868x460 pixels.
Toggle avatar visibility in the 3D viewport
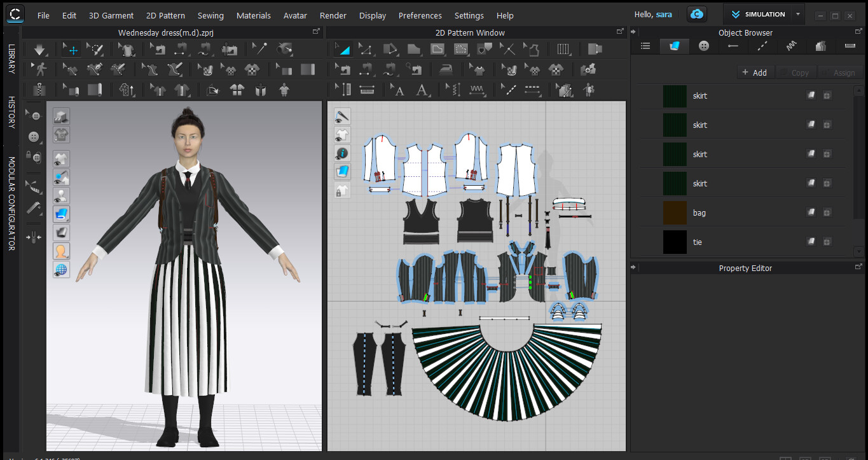point(61,195)
